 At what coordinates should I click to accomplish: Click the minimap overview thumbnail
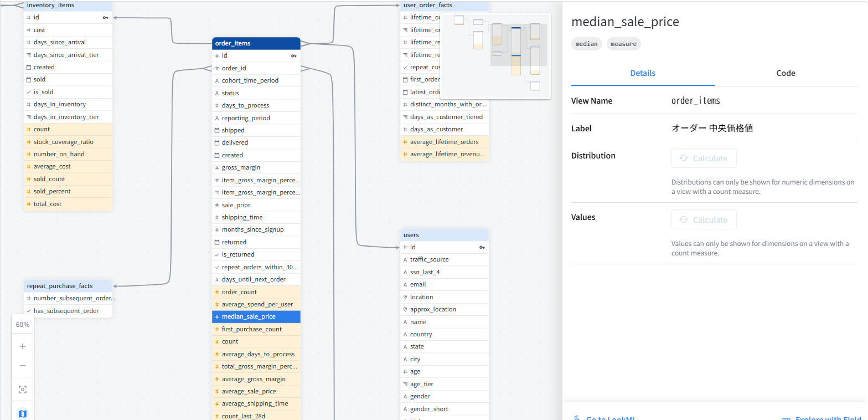495,55
